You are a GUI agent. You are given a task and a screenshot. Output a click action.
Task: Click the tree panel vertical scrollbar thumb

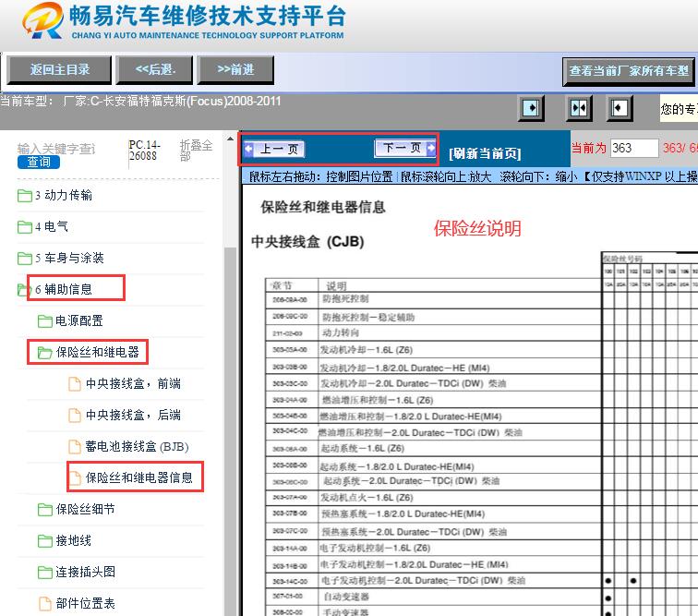[230, 429]
